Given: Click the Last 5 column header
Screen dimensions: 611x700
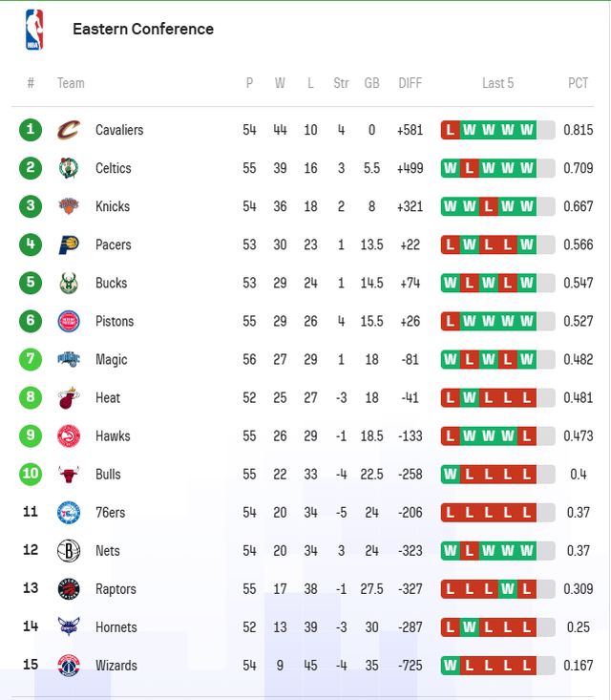Looking at the screenshot, I should coord(497,83).
